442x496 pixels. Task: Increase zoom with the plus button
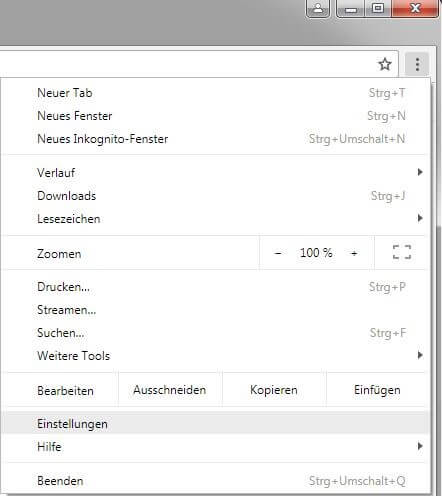(x=354, y=253)
